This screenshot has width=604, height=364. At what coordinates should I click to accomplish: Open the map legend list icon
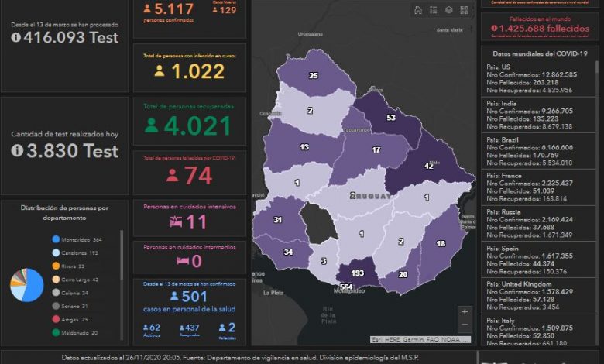point(434,10)
